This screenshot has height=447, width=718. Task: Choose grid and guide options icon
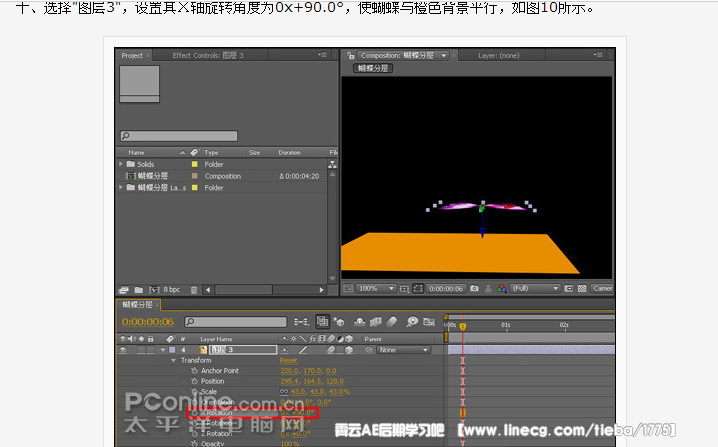pos(404,289)
